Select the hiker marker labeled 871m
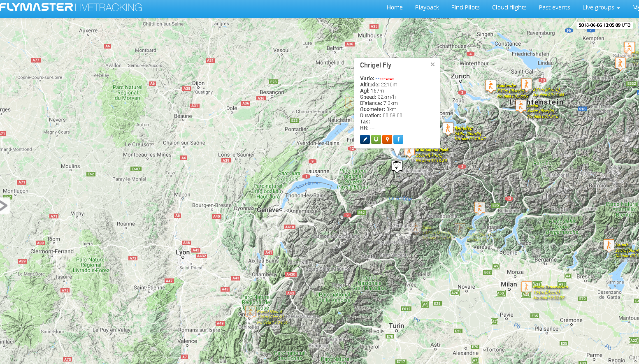 tap(527, 85)
